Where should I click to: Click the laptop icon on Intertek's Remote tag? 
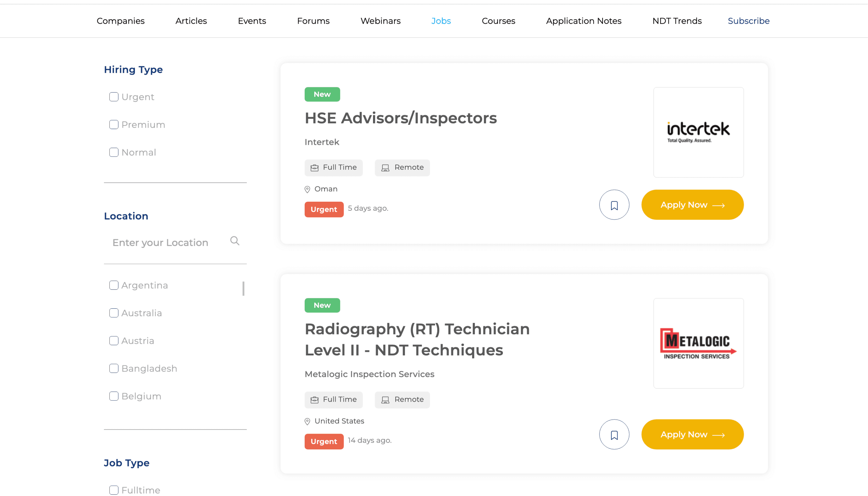point(385,167)
